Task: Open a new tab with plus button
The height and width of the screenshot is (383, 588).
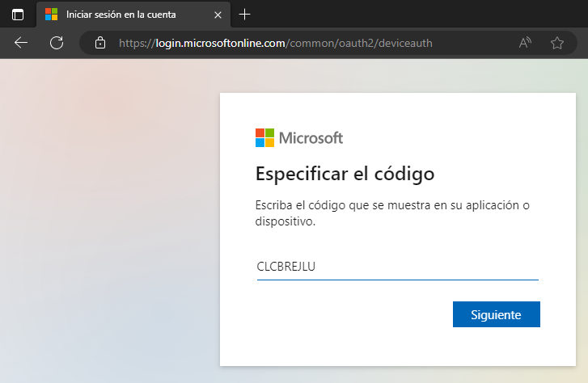Action: 245,15
